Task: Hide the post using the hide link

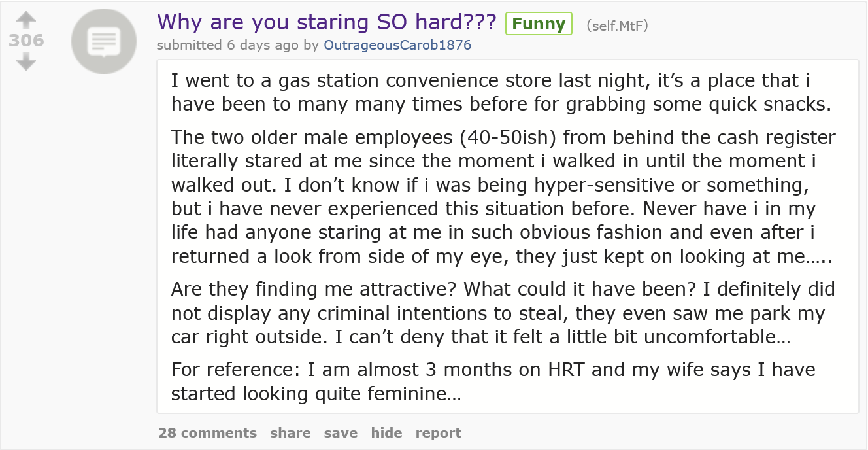Action: [386, 433]
